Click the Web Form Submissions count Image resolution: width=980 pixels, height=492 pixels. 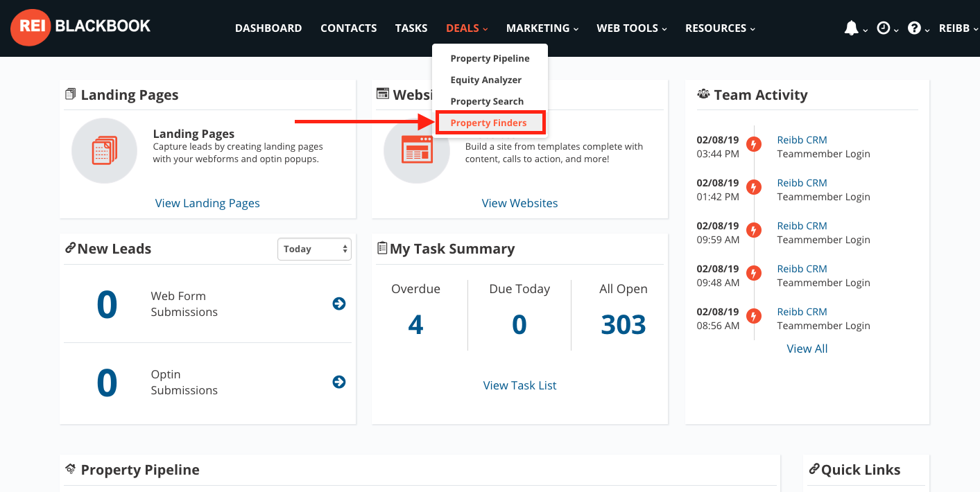[x=107, y=304]
